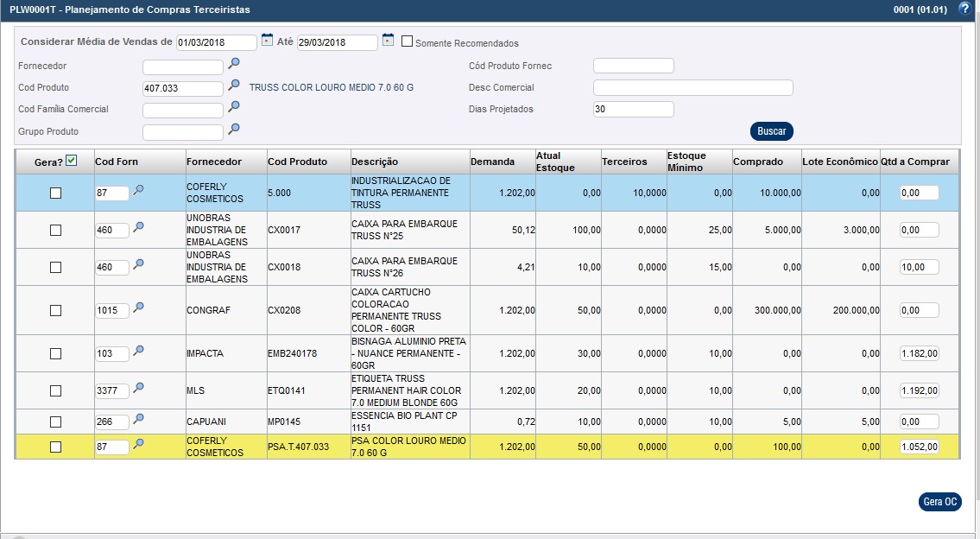Click the Dias Projetados input field
Image resolution: width=980 pixels, height=539 pixels.
pyautogui.click(x=633, y=110)
